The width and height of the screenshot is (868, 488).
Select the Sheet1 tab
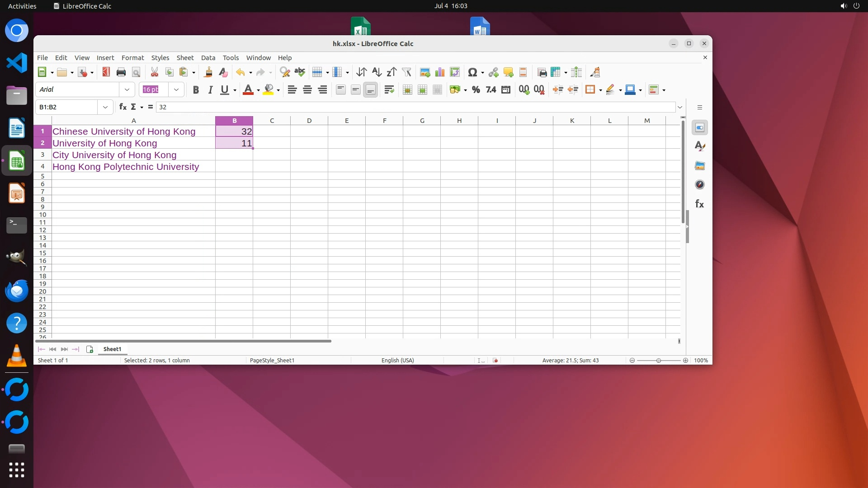tap(112, 349)
